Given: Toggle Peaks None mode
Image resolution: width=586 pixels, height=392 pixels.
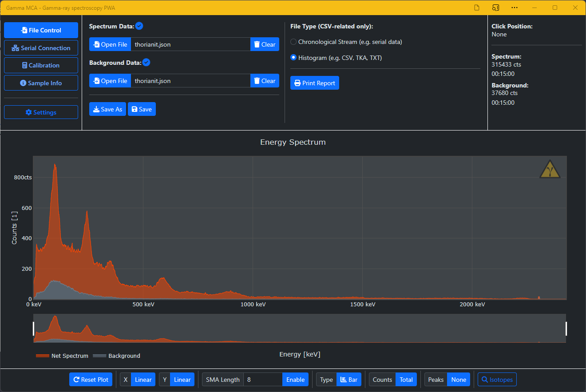Looking at the screenshot, I should 459,380.
